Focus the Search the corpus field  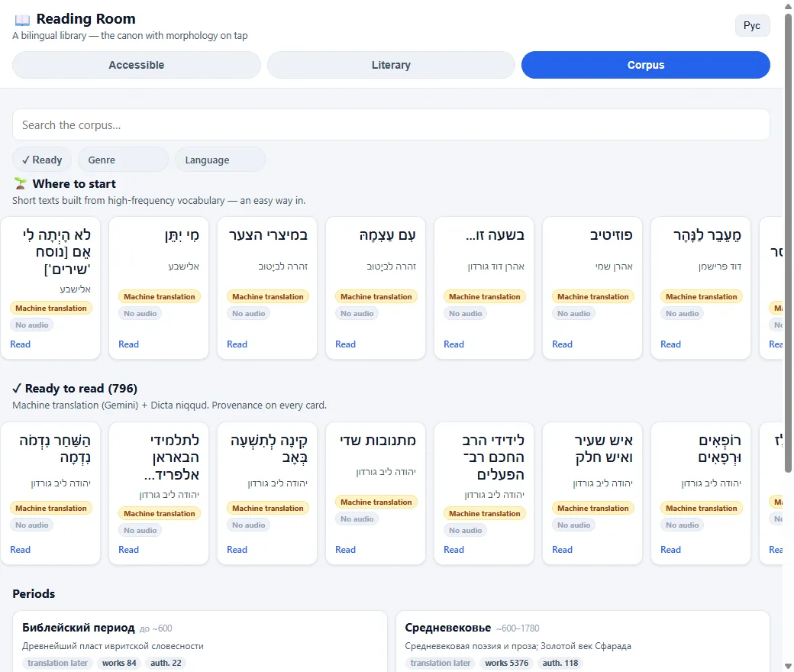click(x=391, y=125)
